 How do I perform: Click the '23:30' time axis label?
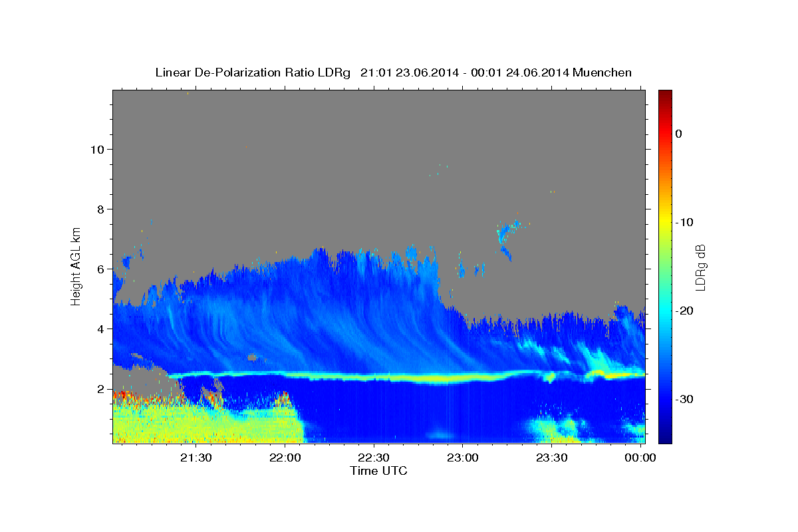point(552,458)
